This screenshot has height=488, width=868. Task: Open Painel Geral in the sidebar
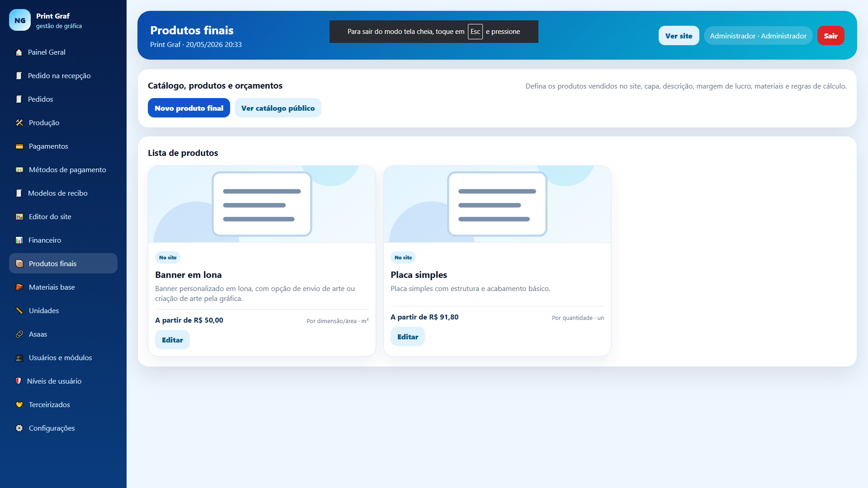coord(63,52)
